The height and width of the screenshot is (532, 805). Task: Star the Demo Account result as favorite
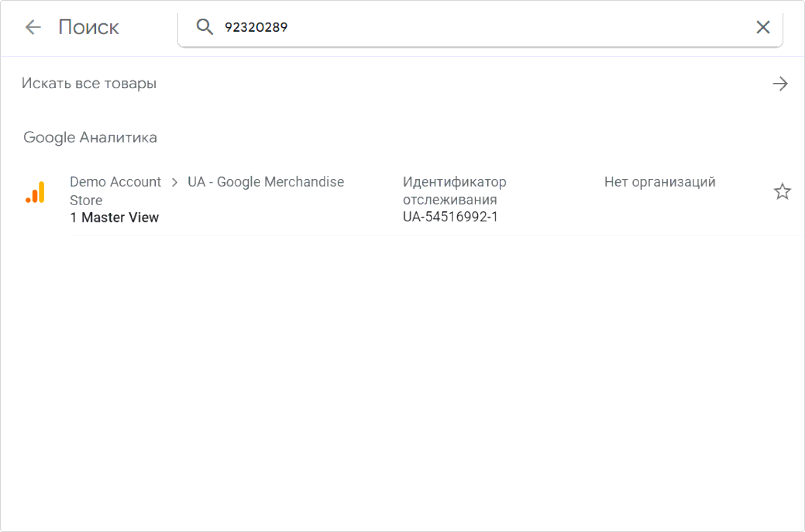(x=782, y=192)
